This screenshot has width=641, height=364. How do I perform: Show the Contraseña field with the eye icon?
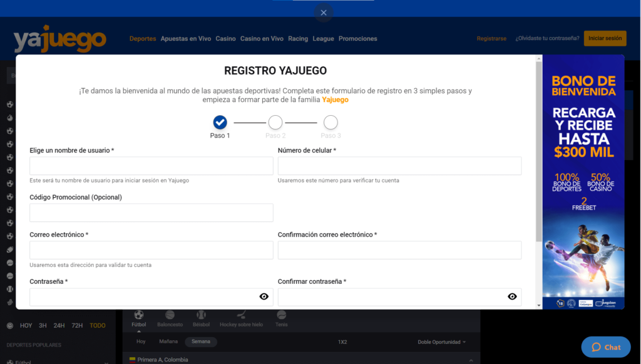click(264, 296)
